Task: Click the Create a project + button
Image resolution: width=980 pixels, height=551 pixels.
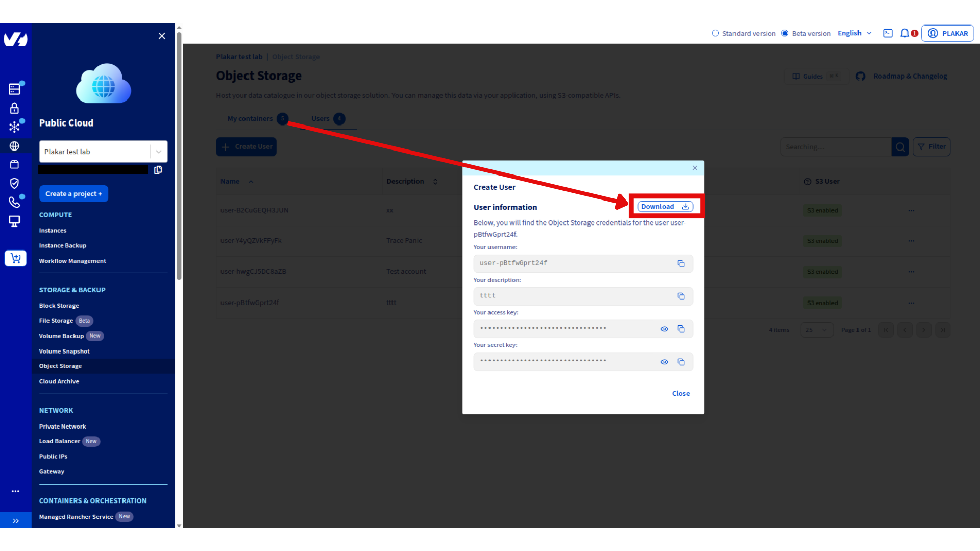Action: [73, 193]
